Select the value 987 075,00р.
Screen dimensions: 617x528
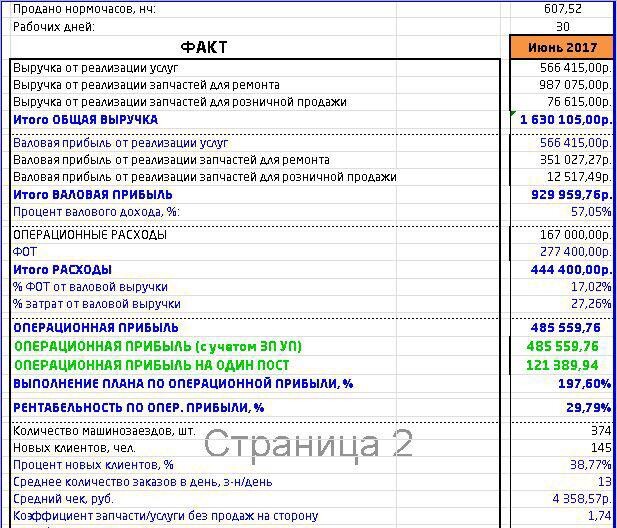(576, 85)
